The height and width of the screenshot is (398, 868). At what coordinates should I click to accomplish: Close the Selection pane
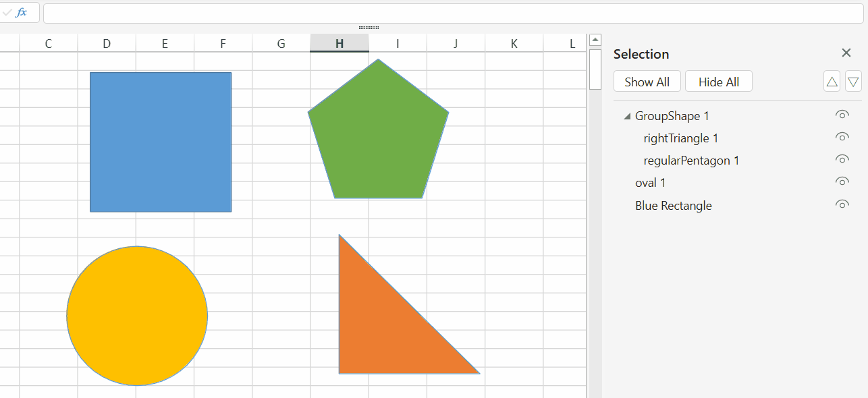pyautogui.click(x=846, y=53)
